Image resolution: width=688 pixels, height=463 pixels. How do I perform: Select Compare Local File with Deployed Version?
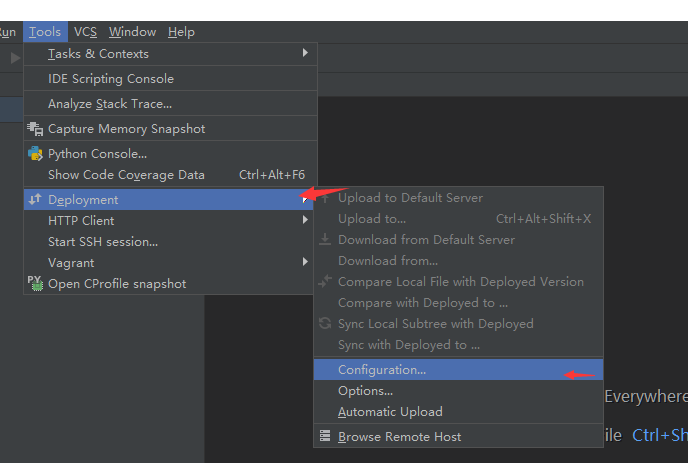coord(459,282)
